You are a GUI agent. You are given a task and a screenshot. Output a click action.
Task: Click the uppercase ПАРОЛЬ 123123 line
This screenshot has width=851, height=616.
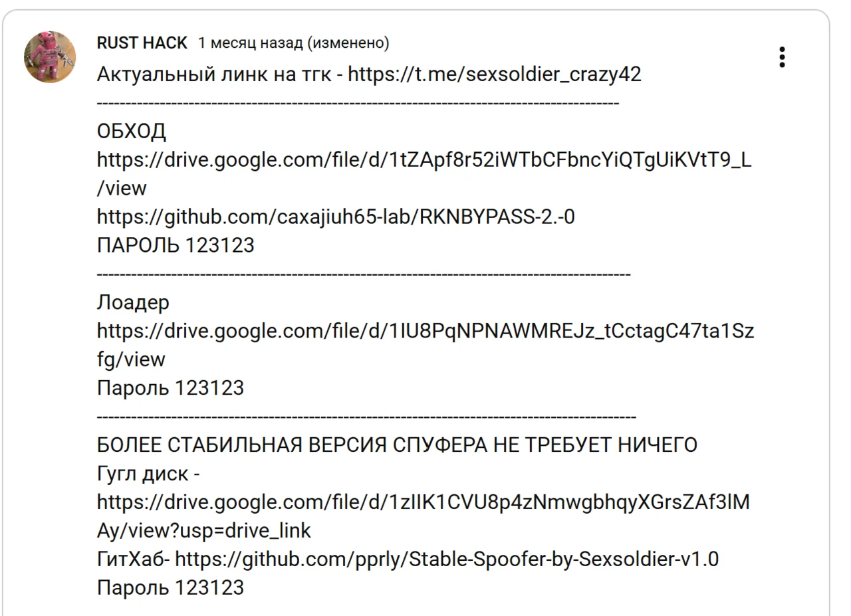[x=176, y=246]
